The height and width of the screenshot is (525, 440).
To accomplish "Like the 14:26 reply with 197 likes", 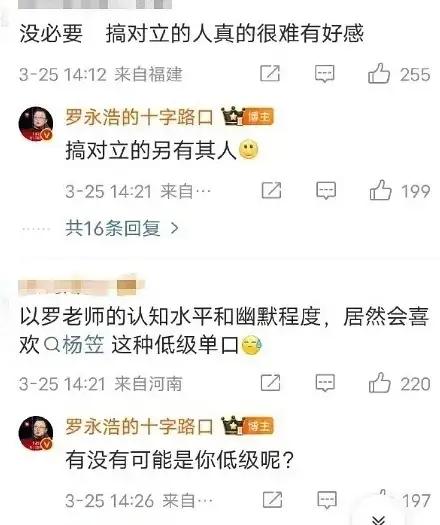I will pyautogui.click(x=382, y=499).
